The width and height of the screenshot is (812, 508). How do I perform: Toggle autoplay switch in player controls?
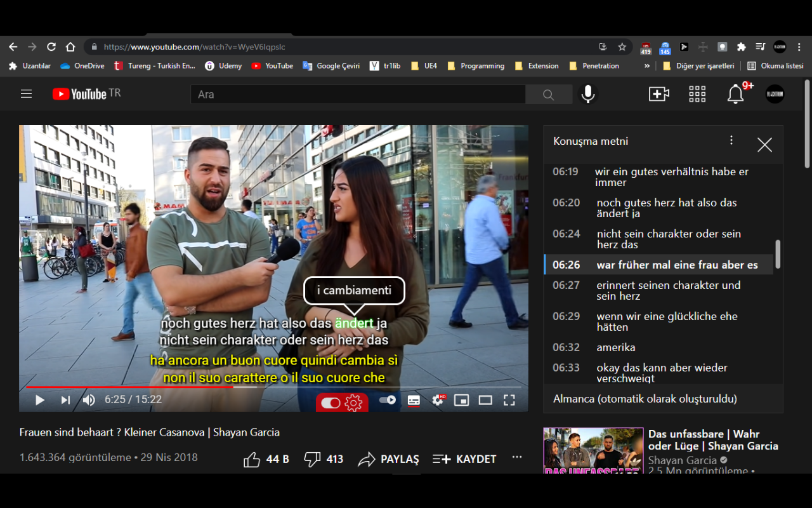click(387, 400)
